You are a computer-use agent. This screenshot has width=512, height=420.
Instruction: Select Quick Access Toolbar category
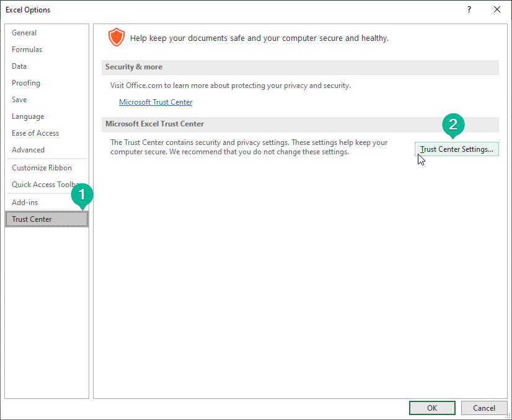(46, 185)
